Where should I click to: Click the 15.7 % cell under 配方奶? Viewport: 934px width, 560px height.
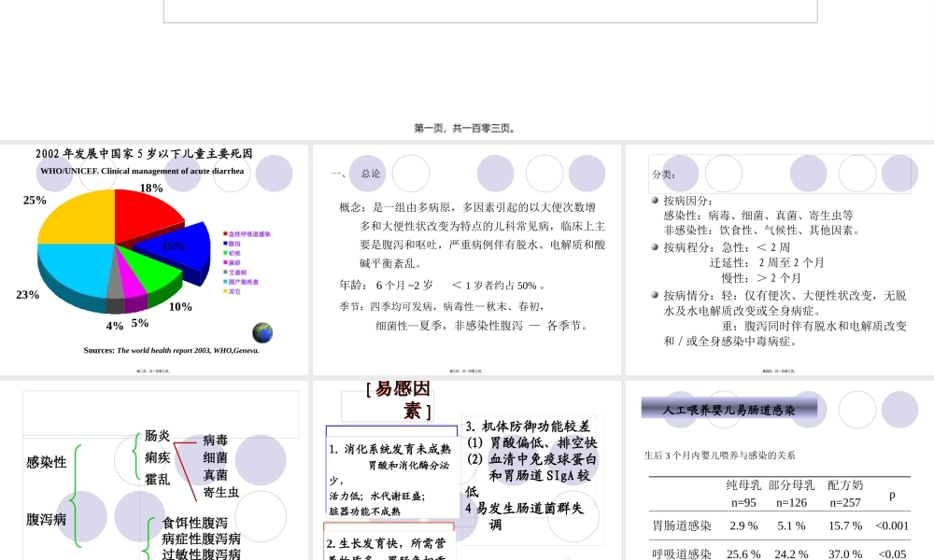843,525
